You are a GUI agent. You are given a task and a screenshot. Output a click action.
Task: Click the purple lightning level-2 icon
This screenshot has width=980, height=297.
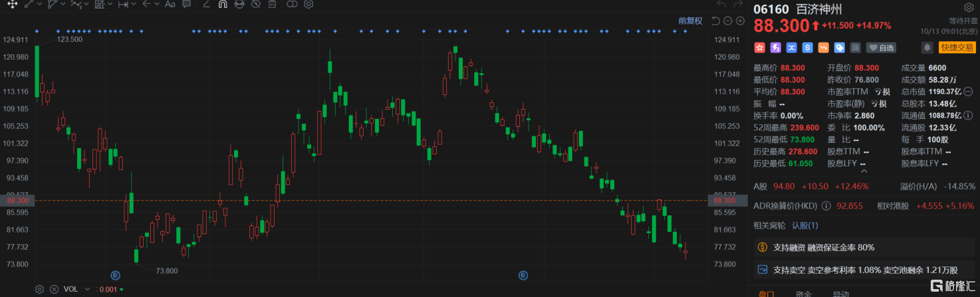point(775,48)
